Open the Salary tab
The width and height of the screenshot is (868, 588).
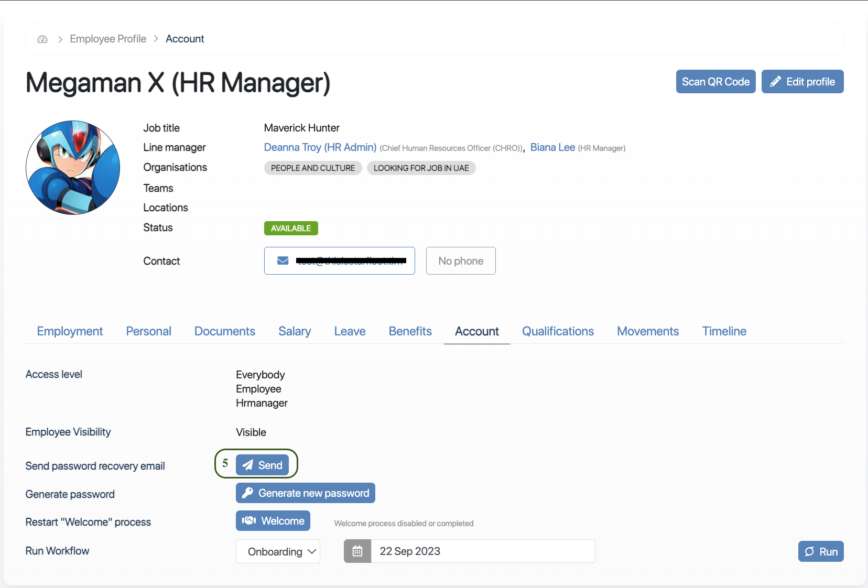tap(295, 331)
